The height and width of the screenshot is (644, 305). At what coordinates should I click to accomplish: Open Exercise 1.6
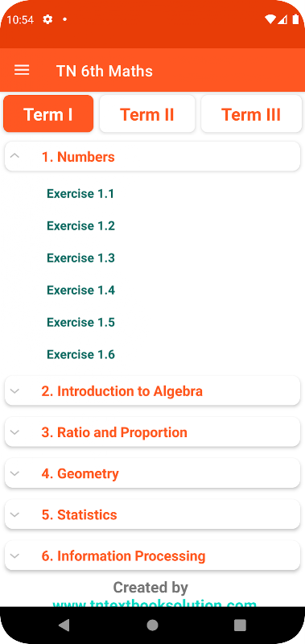pos(80,354)
